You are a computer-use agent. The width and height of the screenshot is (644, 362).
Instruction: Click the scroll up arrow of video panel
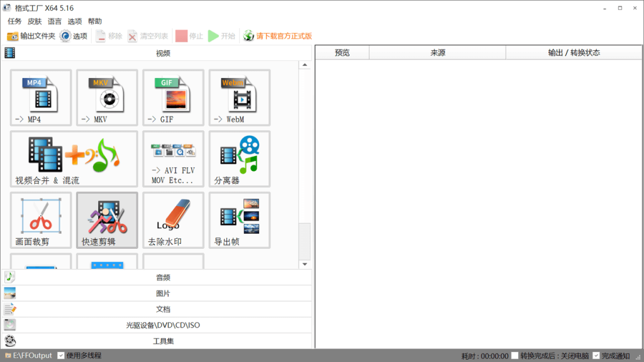pos(305,65)
